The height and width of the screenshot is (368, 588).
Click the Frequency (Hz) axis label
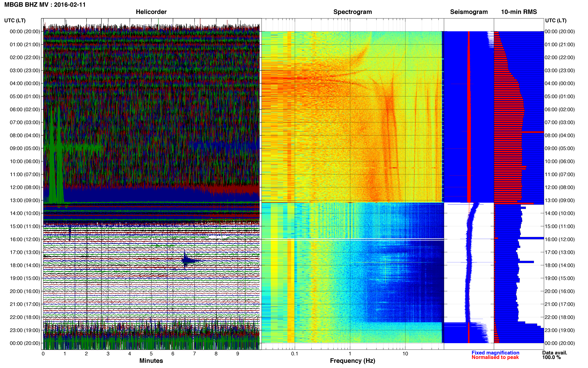(x=352, y=361)
